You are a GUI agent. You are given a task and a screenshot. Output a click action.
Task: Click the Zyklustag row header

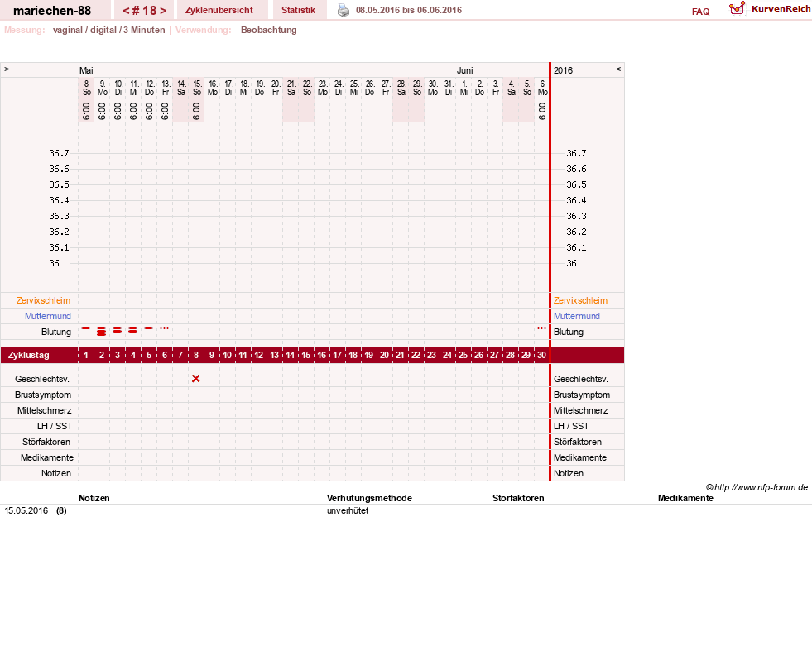(28, 356)
